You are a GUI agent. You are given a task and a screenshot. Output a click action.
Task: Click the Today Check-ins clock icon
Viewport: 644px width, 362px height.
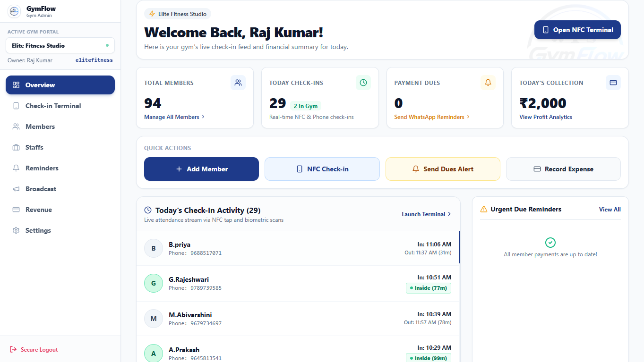tap(363, 83)
